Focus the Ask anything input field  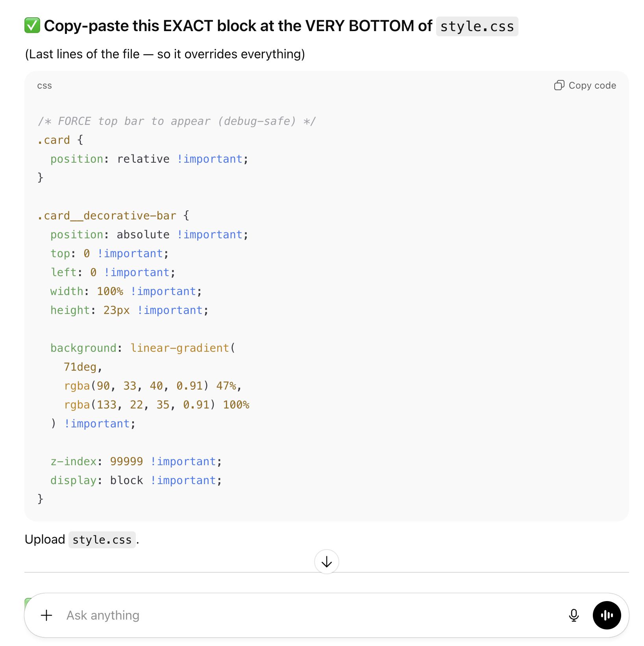pos(236,615)
